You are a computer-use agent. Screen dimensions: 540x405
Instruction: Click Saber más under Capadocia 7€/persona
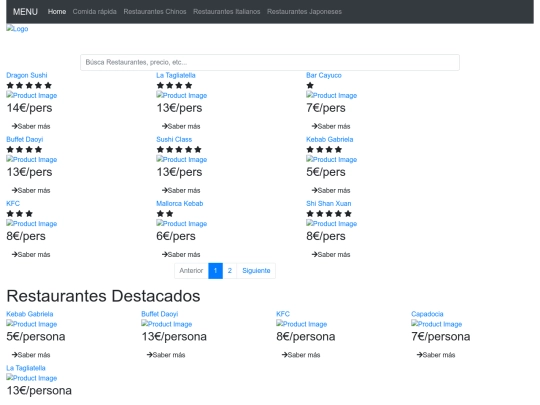(436, 355)
